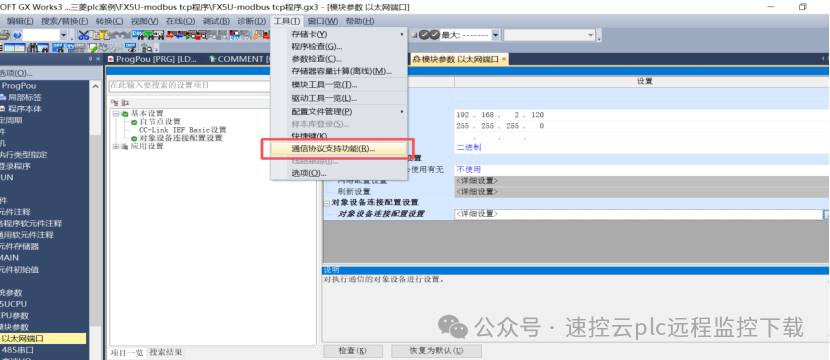This screenshot has height=360, width=830.
Task: Open the 调试(B) menu
Action: pyautogui.click(x=216, y=21)
